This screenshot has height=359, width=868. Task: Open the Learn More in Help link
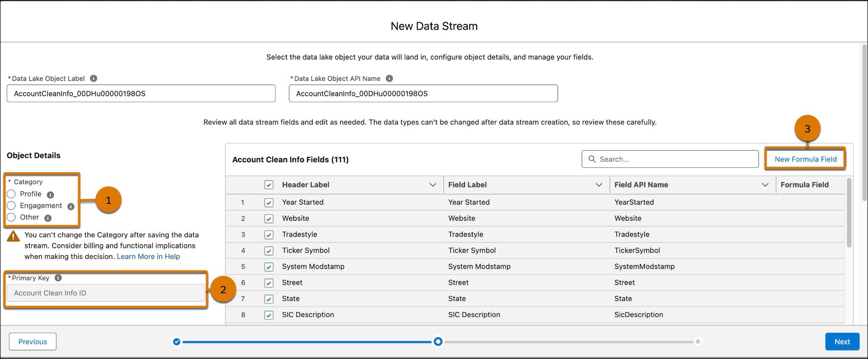click(x=148, y=256)
